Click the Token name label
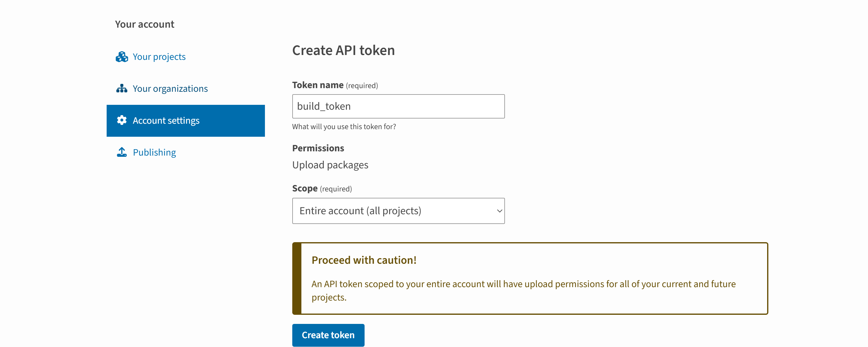Screen dimensions: 868x347 point(318,85)
